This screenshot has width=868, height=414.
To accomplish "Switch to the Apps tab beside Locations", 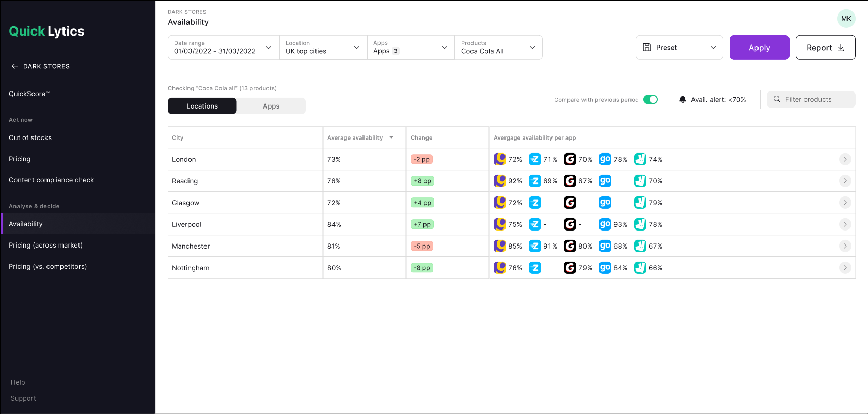I will point(271,106).
